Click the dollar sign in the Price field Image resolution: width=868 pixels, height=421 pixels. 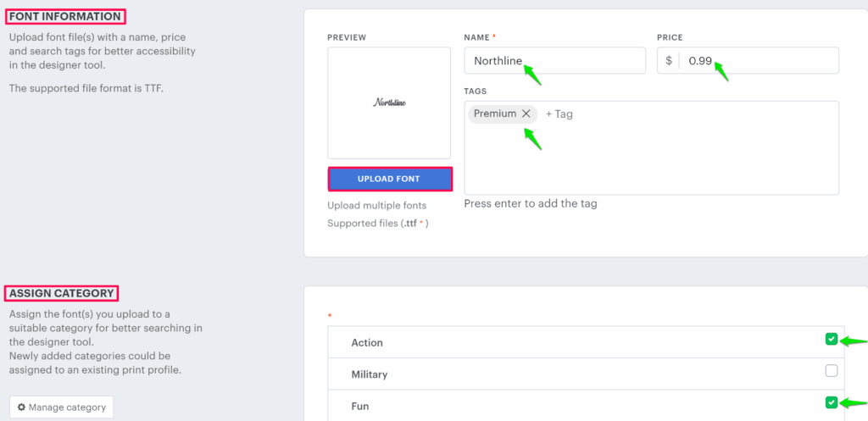(x=669, y=61)
